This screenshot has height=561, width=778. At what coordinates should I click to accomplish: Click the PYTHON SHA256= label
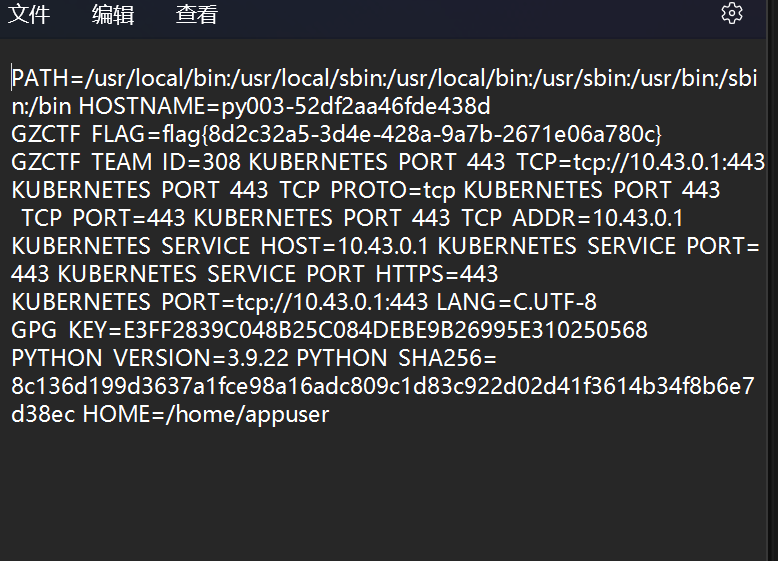396,358
